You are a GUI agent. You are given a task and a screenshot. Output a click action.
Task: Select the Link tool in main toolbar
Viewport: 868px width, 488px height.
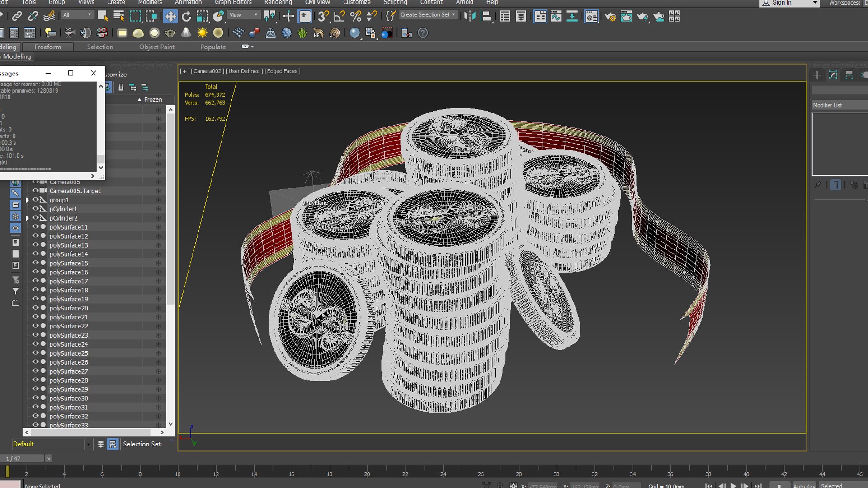[17, 17]
